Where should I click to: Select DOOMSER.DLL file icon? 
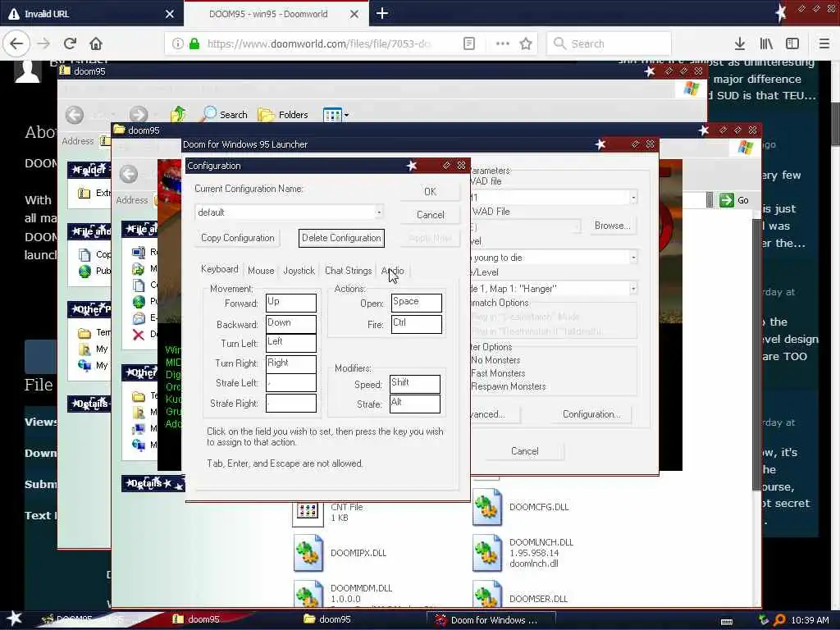click(x=487, y=594)
